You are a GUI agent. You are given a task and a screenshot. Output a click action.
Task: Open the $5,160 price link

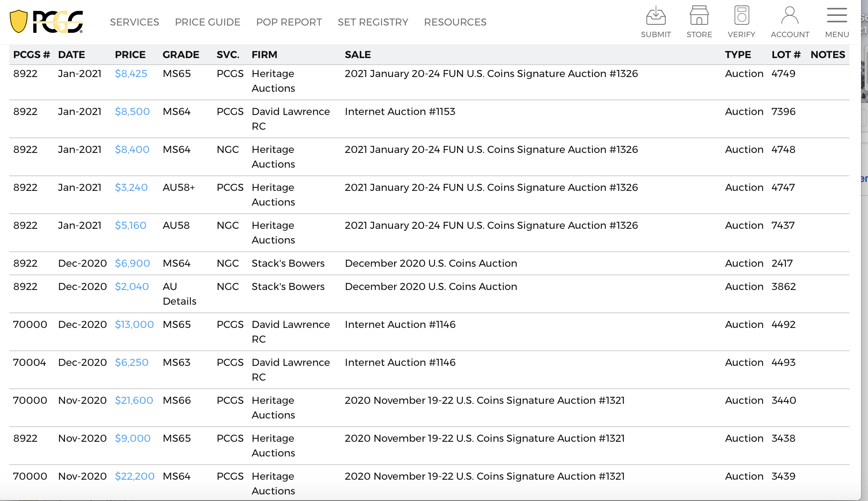pos(131,225)
